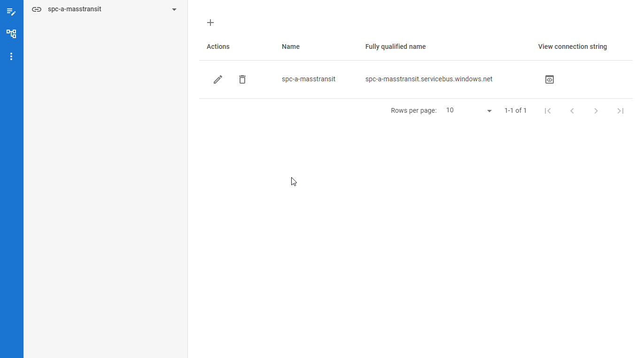Select spc-a-masstransit.servicebus.windows.net cell
The height and width of the screenshot is (358, 644).
point(429,79)
